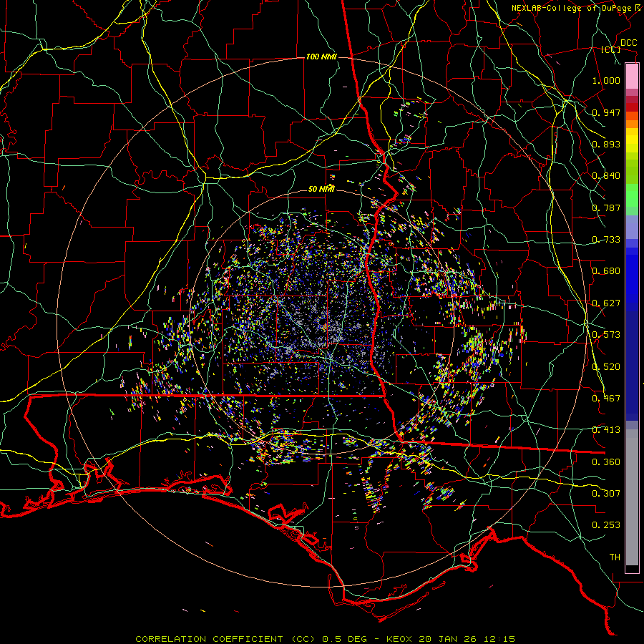Screen dimensions: 644x644
Task: Click the 50 NMI range ring label
Action: pos(321,189)
